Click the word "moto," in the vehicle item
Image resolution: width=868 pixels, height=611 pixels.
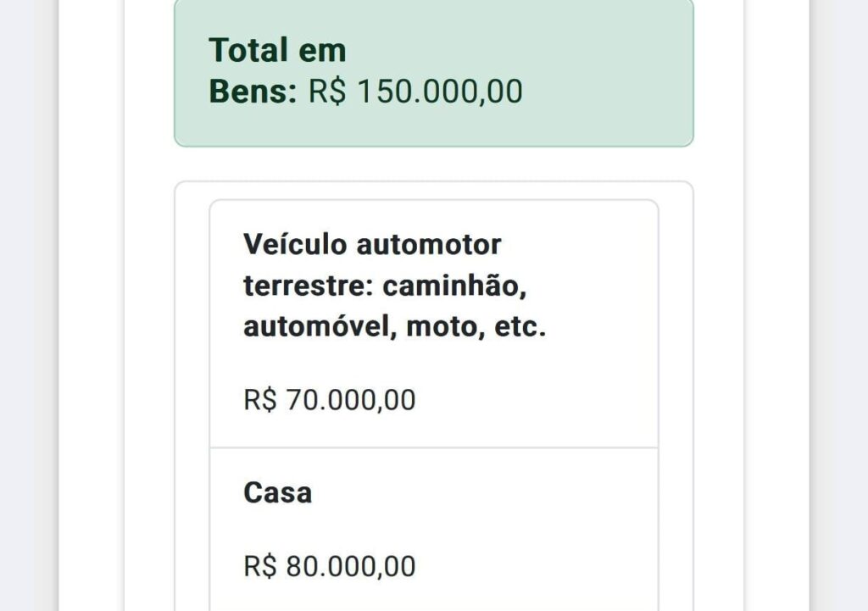(445, 326)
